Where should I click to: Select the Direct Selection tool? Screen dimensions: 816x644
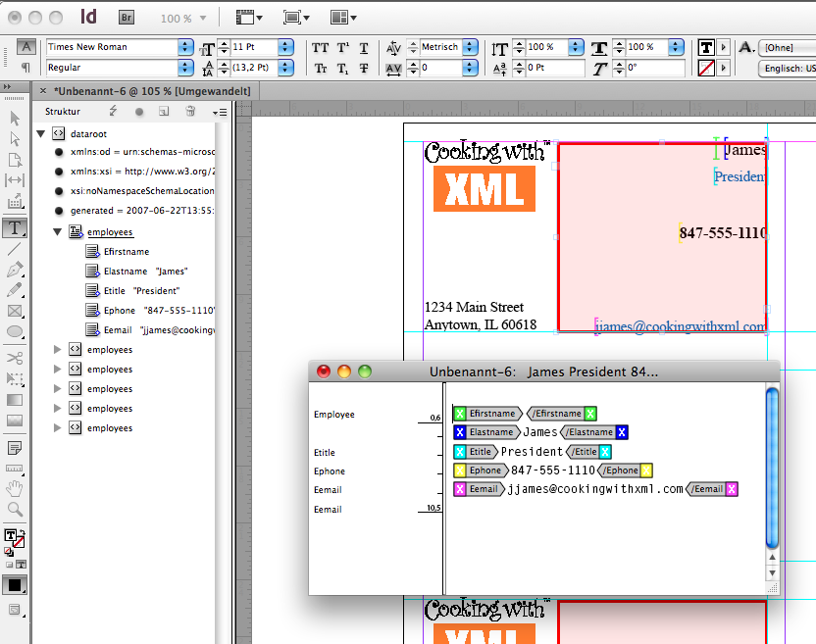(15, 139)
